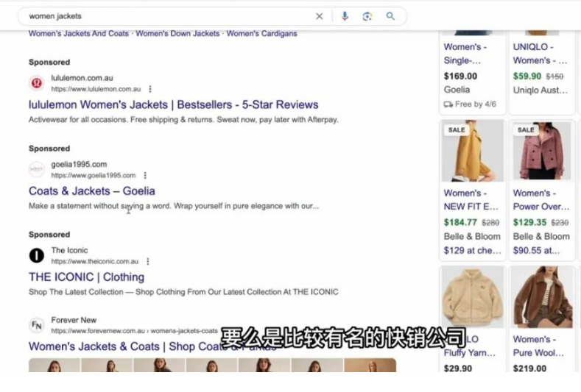581x392 pixels.
Task: Open The Iconic ad three-dot menu
Action: [x=148, y=261]
